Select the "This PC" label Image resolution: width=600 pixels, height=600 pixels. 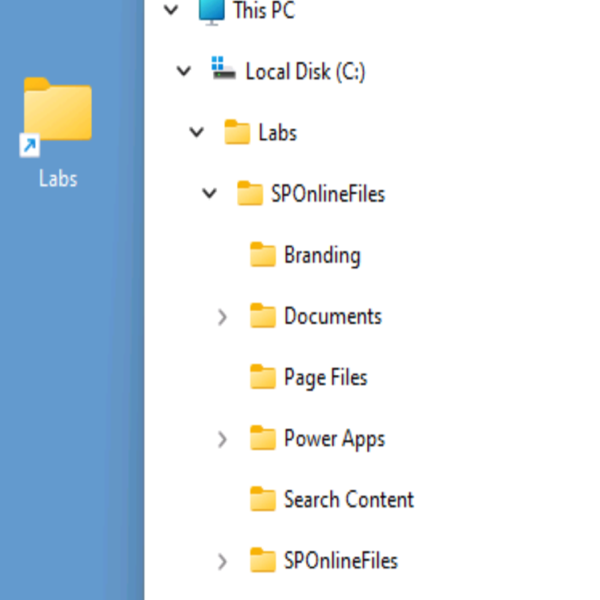click(264, 10)
